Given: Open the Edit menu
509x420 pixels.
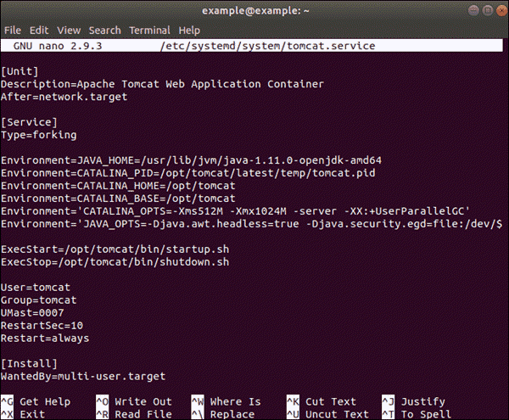Looking at the screenshot, I should click(39, 31).
